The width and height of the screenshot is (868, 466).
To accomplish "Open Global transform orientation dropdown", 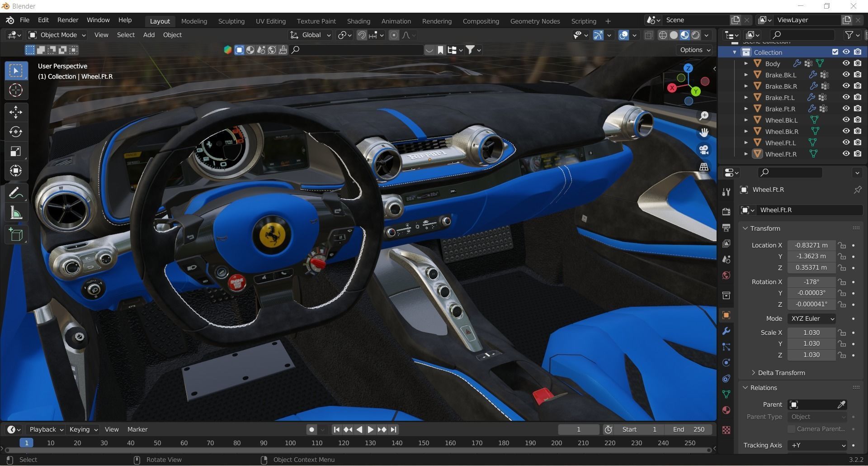I will [311, 35].
